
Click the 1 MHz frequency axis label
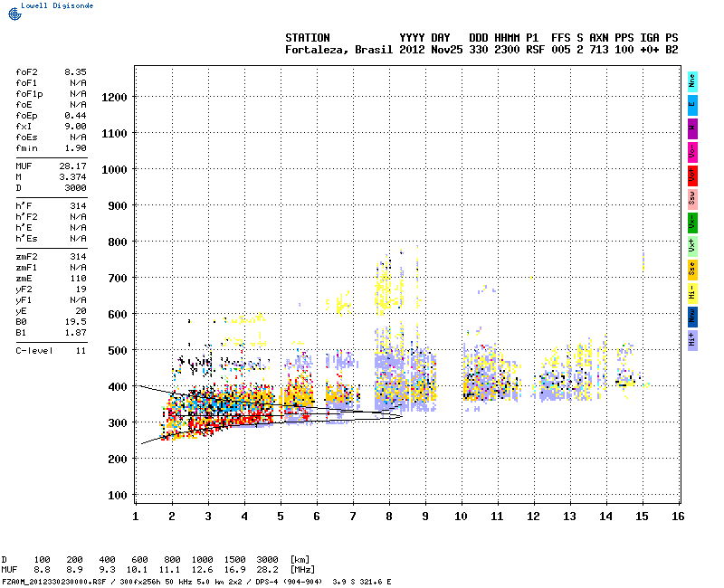[x=136, y=517]
